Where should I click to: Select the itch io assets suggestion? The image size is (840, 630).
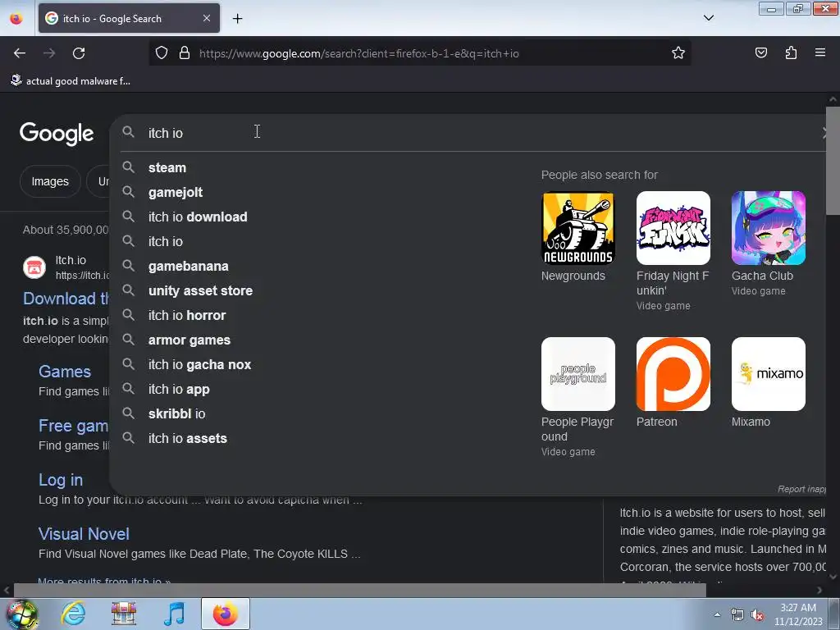click(x=188, y=439)
